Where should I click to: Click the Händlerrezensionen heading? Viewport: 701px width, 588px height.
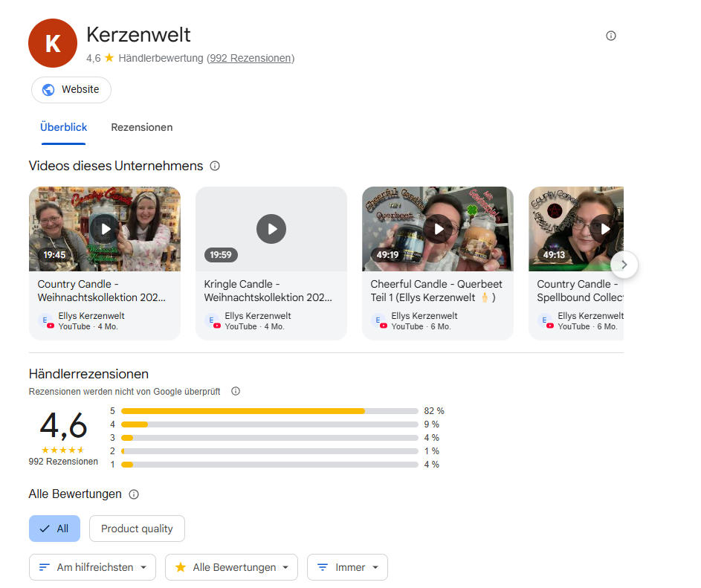(x=88, y=374)
